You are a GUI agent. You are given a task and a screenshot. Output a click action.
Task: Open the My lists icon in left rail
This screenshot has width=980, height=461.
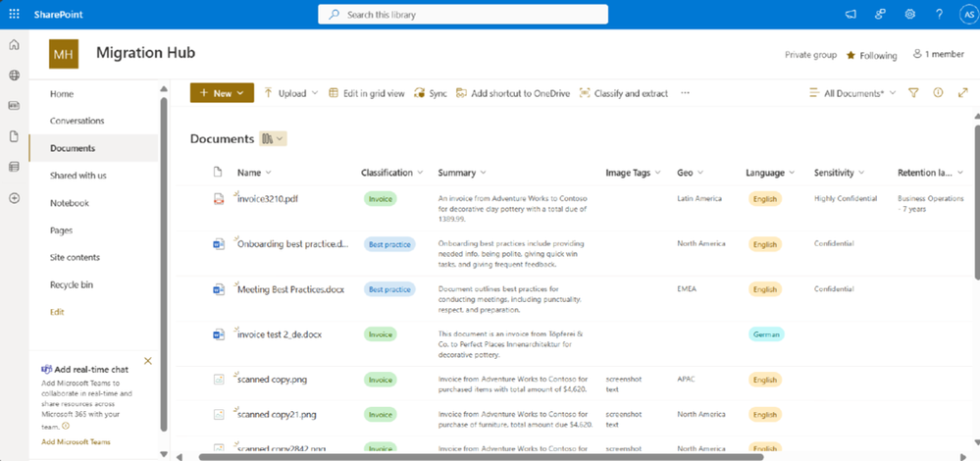click(x=14, y=168)
